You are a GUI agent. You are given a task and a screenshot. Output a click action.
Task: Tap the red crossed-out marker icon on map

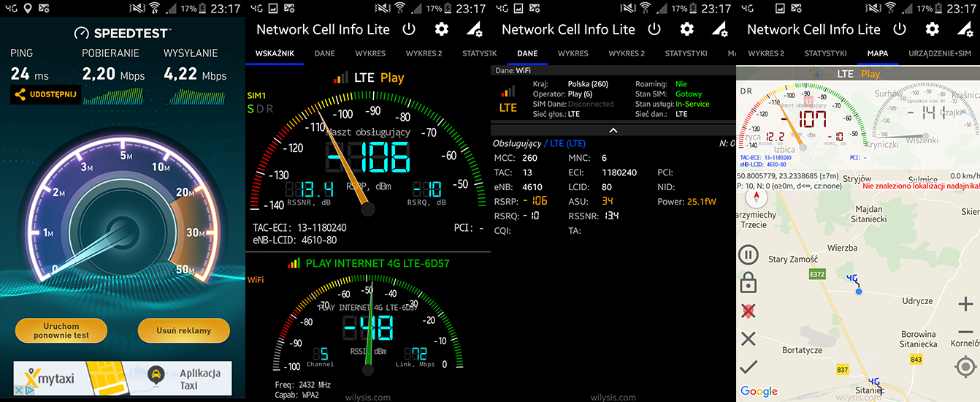tap(749, 311)
